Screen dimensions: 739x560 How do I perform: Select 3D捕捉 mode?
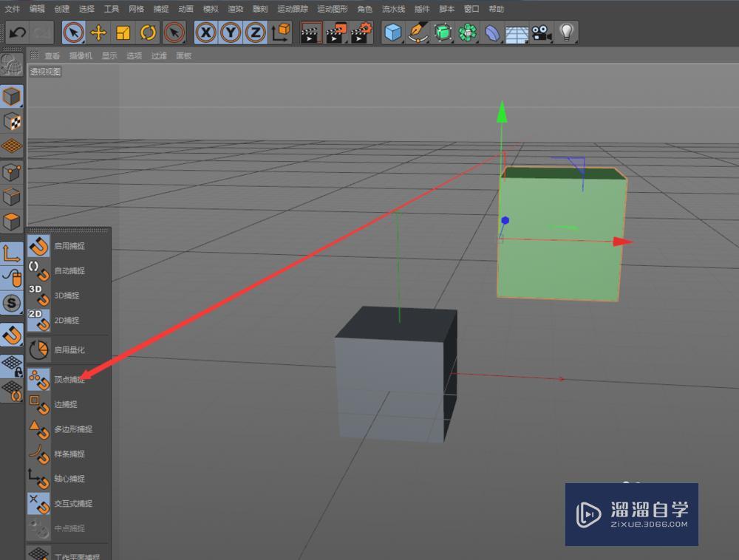[68, 296]
